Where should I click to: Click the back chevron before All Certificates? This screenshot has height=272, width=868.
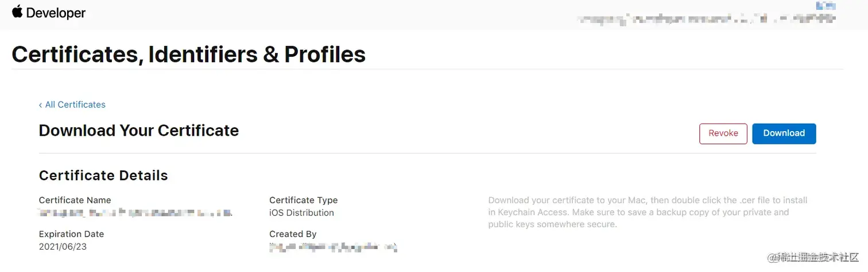[x=40, y=105]
